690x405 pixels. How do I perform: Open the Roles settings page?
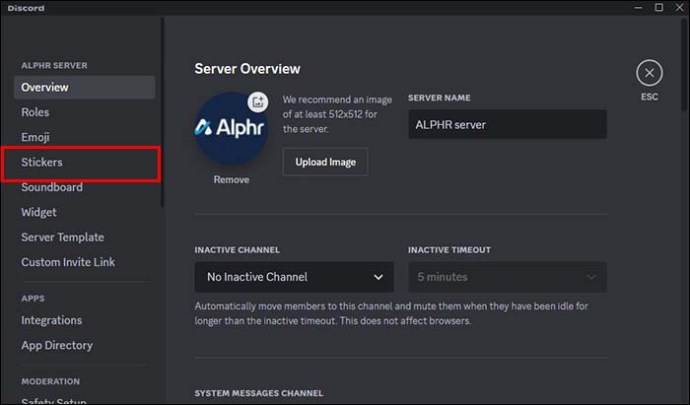(x=36, y=112)
